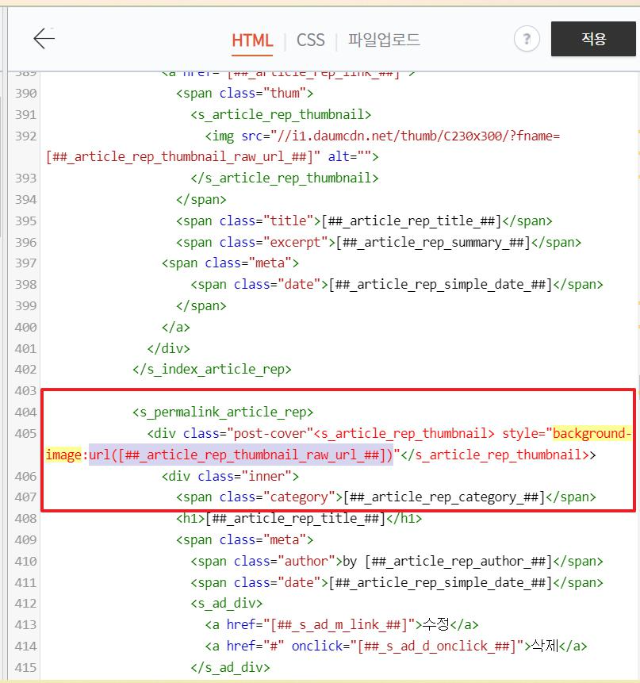This screenshot has width=640, height=683.
Task: Click line number 408 in gutter
Action: [26, 518]
